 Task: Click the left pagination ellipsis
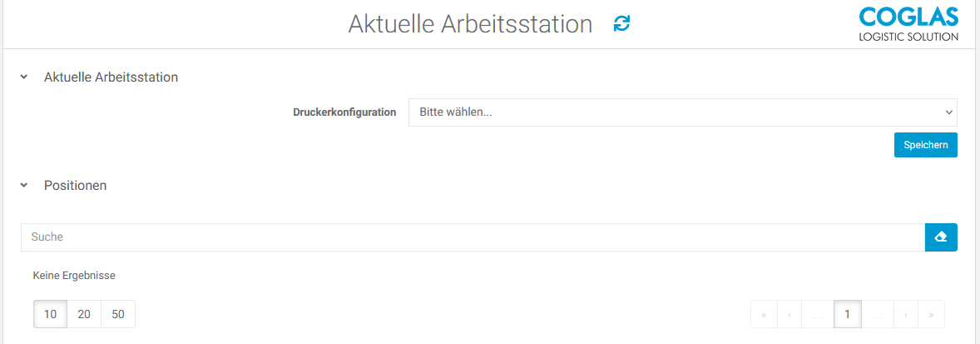817,314
